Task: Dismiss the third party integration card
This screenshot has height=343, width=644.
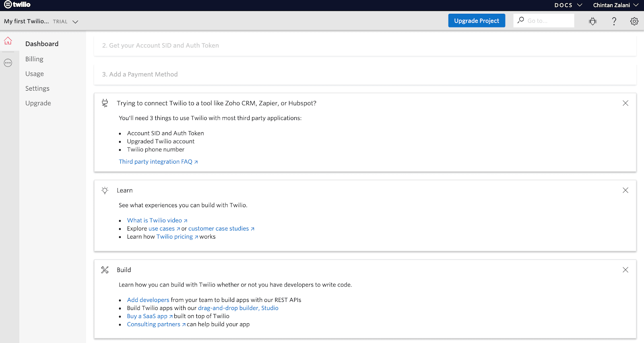Action: click(x=625, y=103)
